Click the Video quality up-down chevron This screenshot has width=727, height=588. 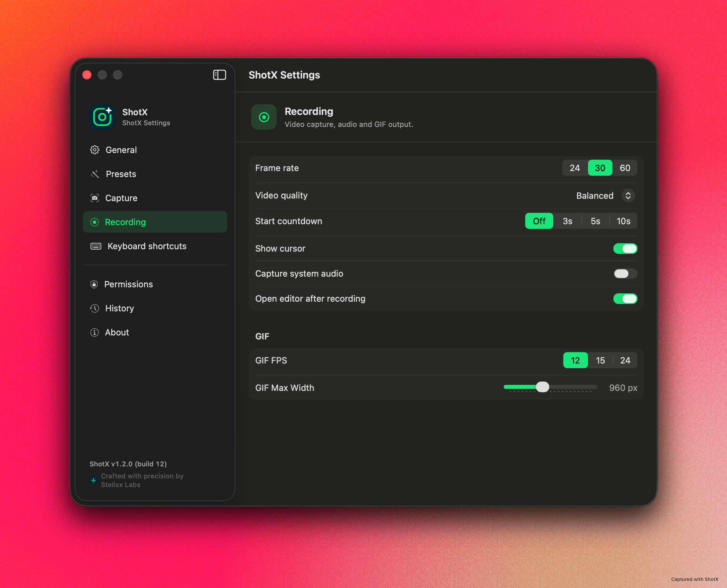pos(628,195)
